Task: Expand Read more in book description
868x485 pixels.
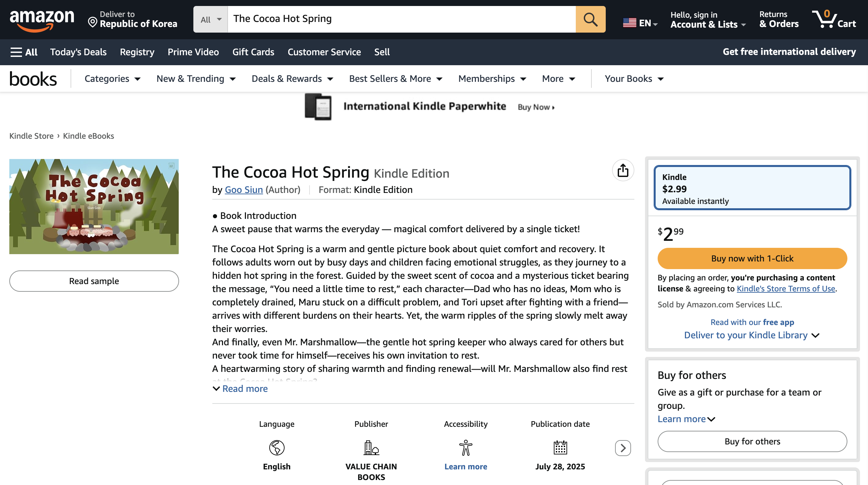Action: pyautogui.click(x=240, y=389)
